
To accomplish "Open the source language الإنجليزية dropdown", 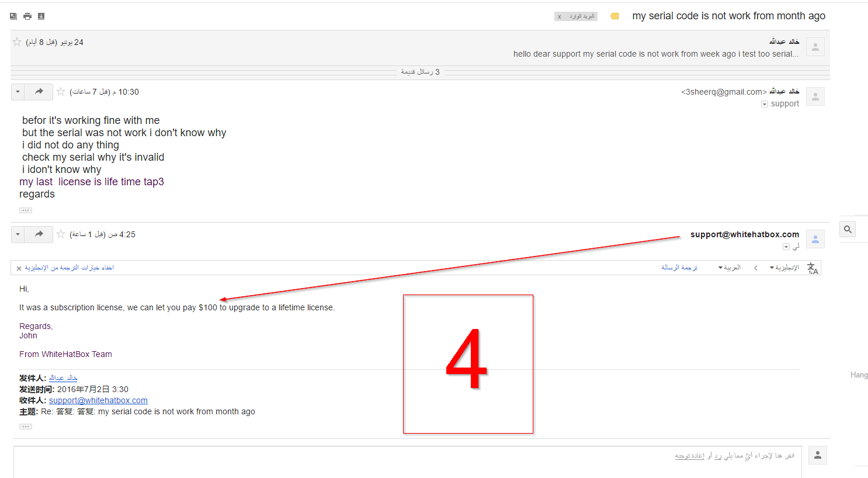I will [783, 268].
